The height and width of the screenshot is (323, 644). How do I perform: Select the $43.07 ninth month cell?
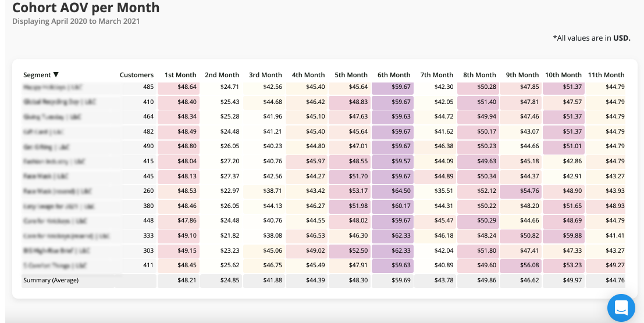click(521, 131)
